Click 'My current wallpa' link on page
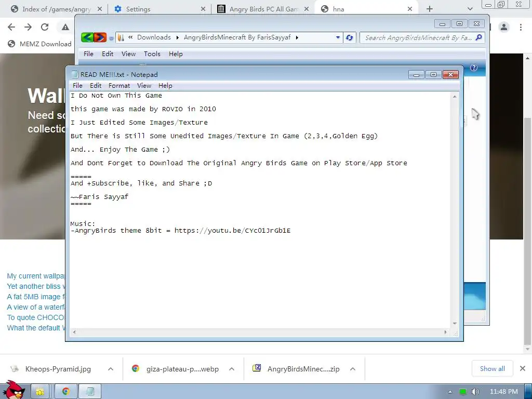 36,276
